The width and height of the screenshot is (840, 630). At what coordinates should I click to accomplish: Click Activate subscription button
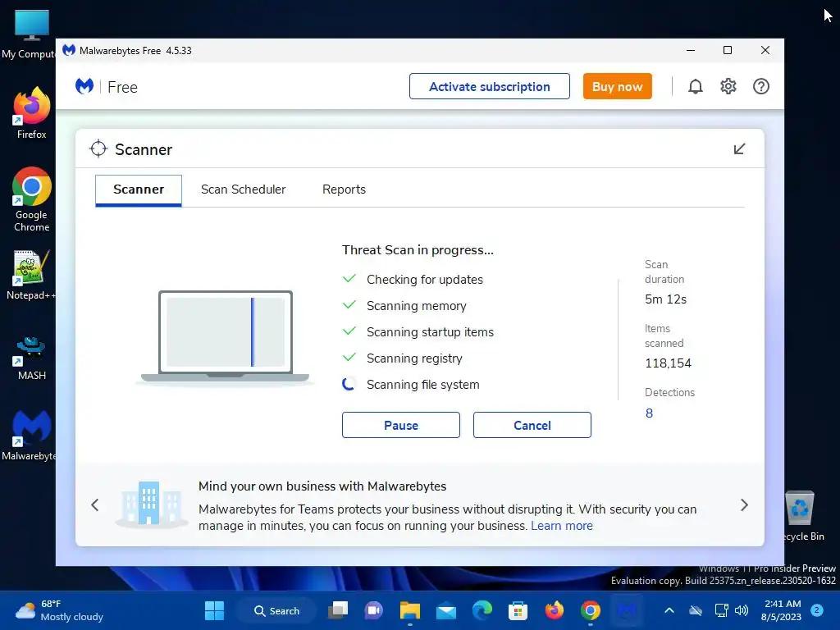tap(489, 86)
